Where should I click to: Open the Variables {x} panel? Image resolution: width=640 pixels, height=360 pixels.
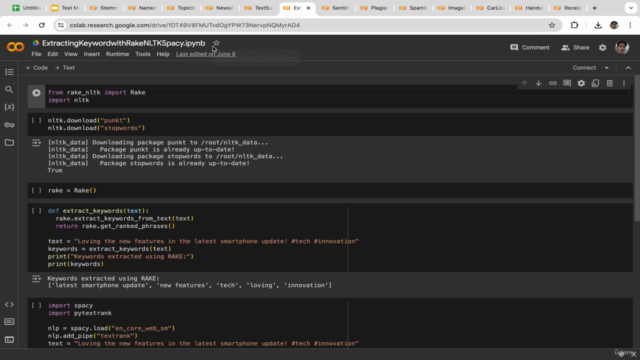pyautogui.click(x=9, y=107)
